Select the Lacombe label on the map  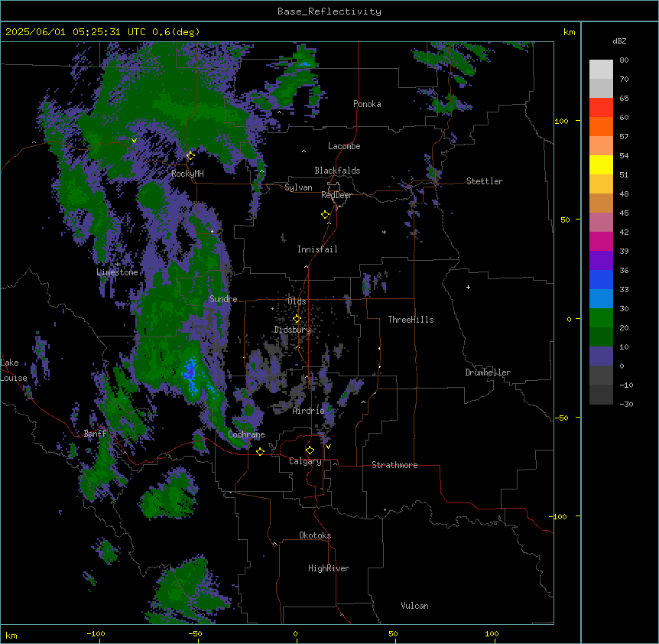click(x=344, y=146)
